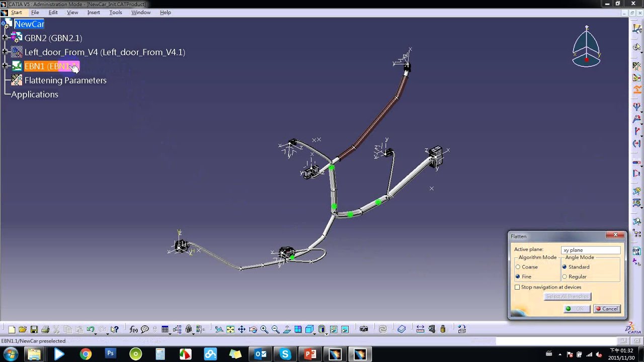Click the Active plane input field
The width and height of the screenshot is (644, 362).
(591, 250)
